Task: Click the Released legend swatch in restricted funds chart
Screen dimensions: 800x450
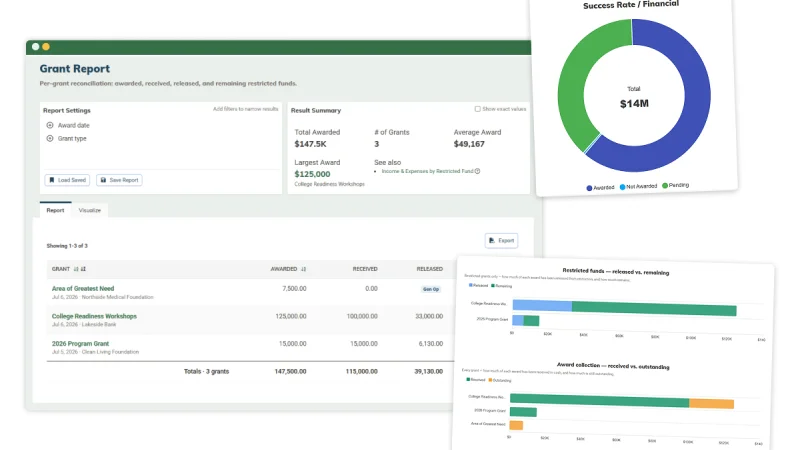Action: (x=470, y=285)
